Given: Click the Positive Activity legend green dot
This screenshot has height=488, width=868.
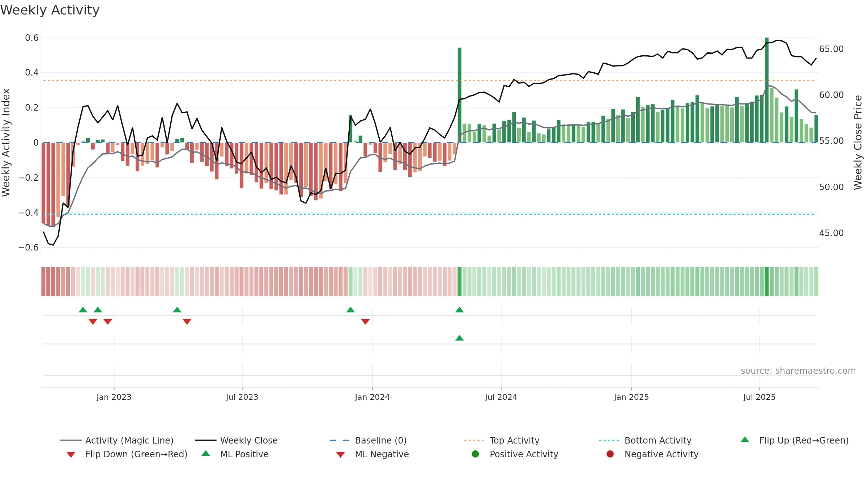Looking at the screenshot, I should click(x=475, y=454).
